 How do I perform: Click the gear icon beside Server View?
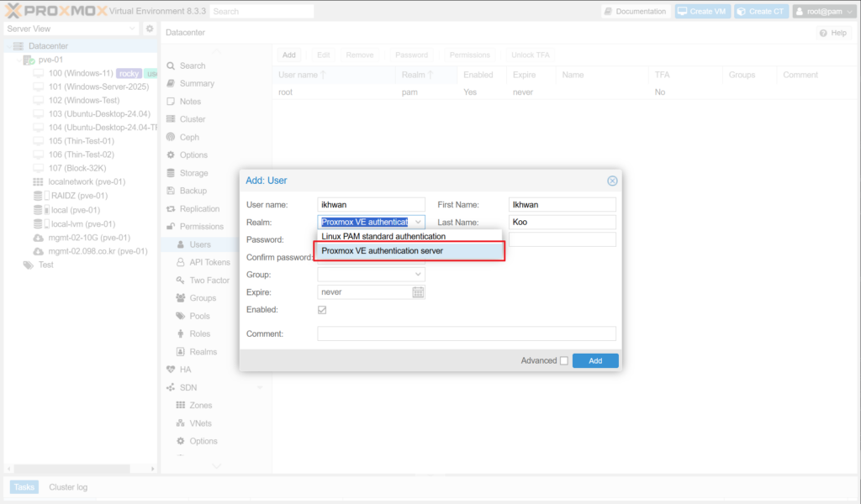coord(150,29)
